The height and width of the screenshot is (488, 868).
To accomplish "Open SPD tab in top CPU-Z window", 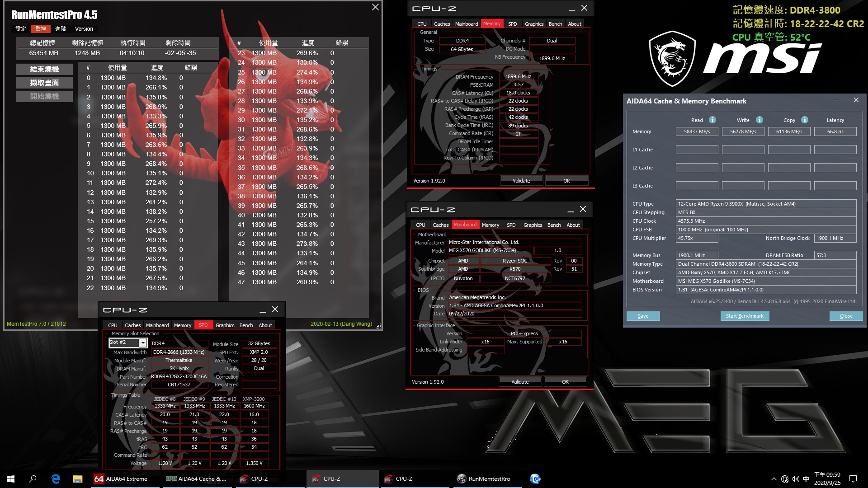I will (x=512, y=24).
